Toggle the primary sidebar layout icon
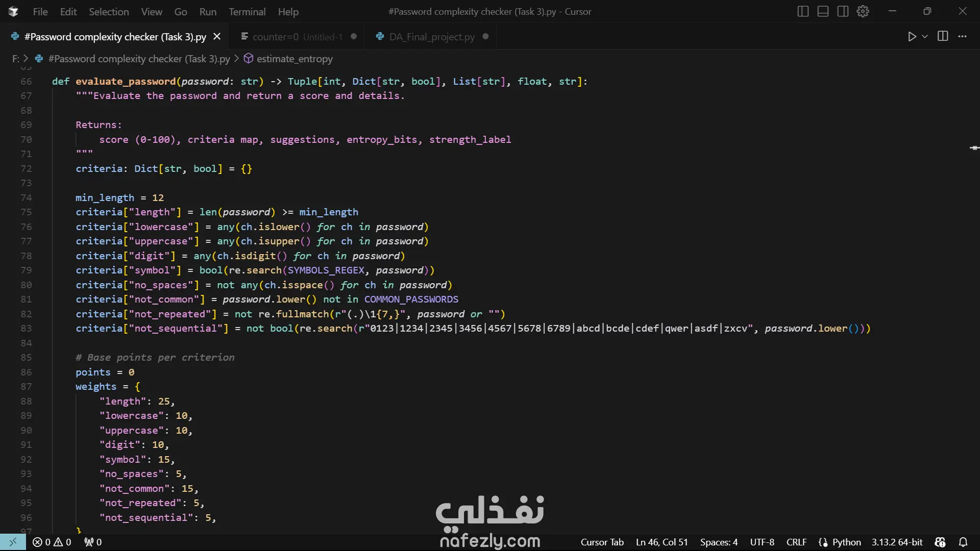The height and width of the screenshot is (551, 980). (803, 11)
